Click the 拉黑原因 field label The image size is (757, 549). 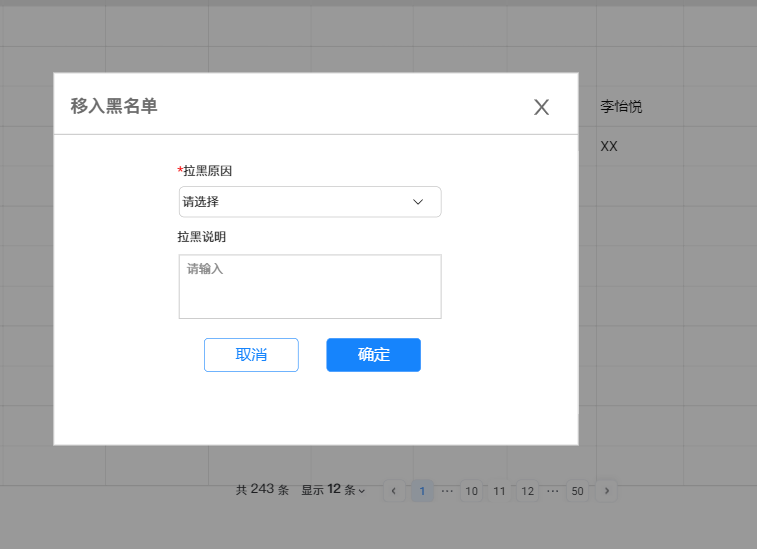(205, 171)
